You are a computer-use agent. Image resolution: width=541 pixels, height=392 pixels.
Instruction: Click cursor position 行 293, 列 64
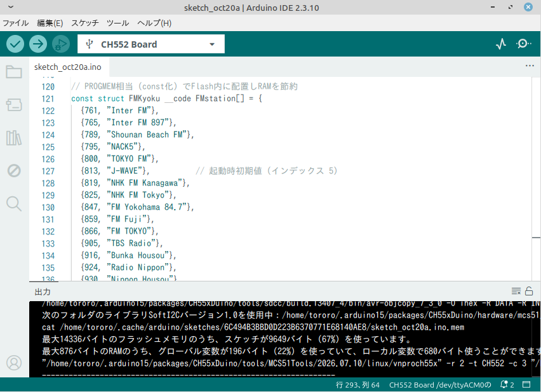point(357,384)
